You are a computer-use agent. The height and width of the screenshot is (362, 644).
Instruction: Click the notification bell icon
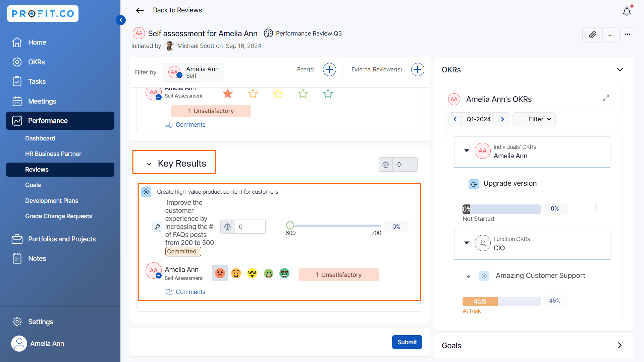(627, 11)
